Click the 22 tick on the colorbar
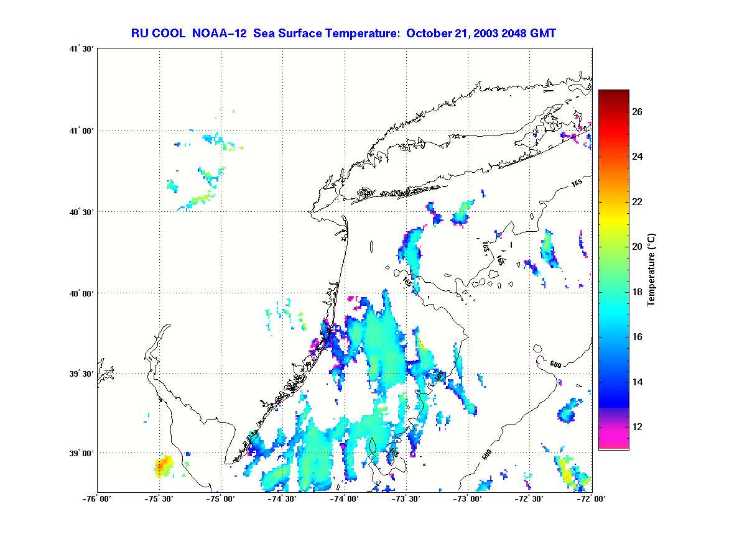 tap(638, 202)
